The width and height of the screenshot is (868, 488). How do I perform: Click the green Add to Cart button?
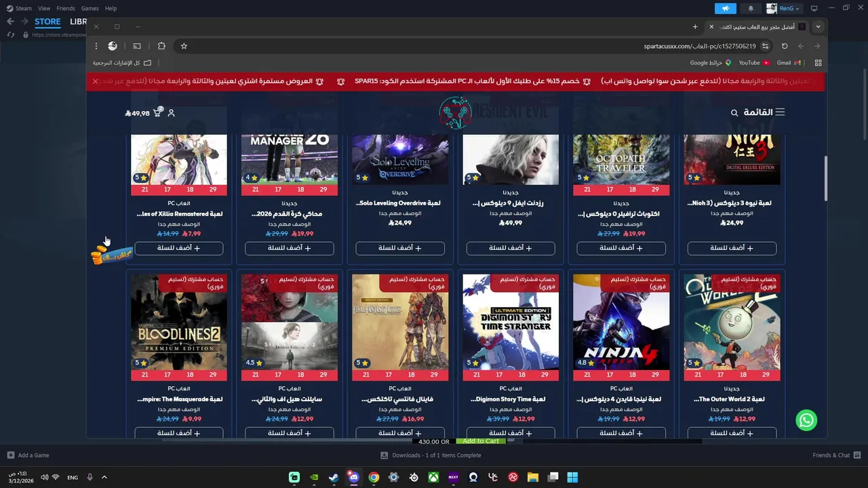pos(481,441)
